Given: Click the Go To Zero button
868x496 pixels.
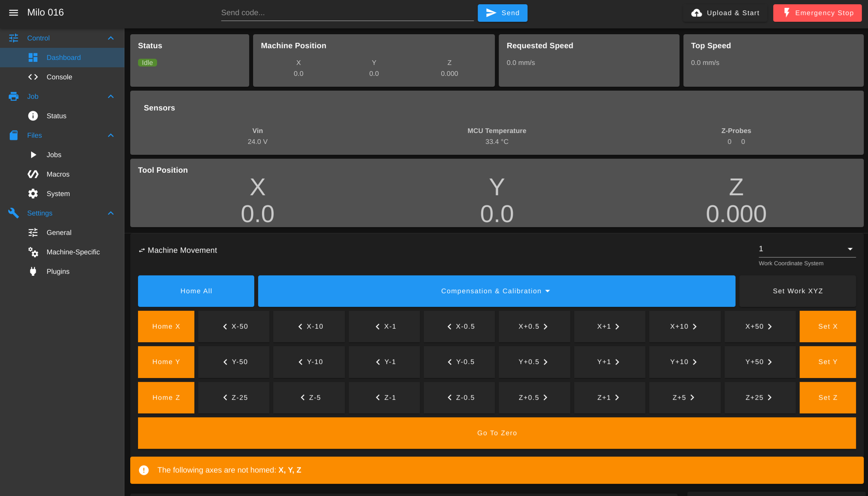Looking at the screenshot, I should pyautogui.click(x=497, y=433).
